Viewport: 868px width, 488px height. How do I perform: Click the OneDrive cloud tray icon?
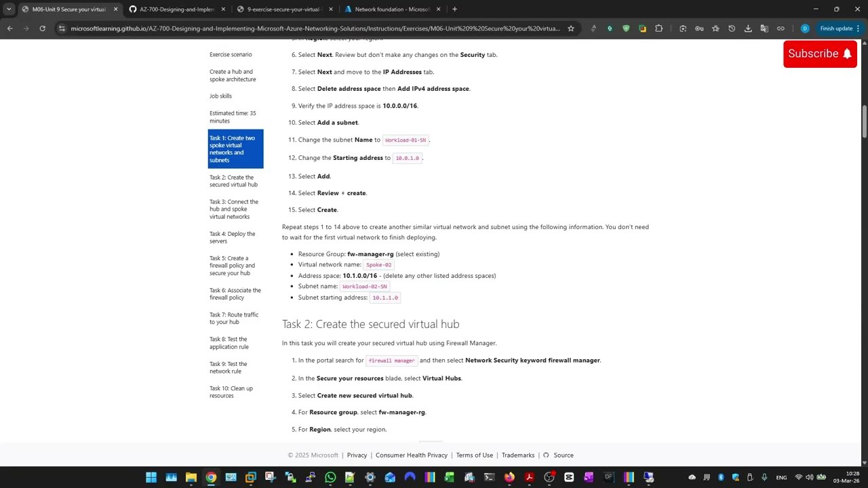coord(692,477)
